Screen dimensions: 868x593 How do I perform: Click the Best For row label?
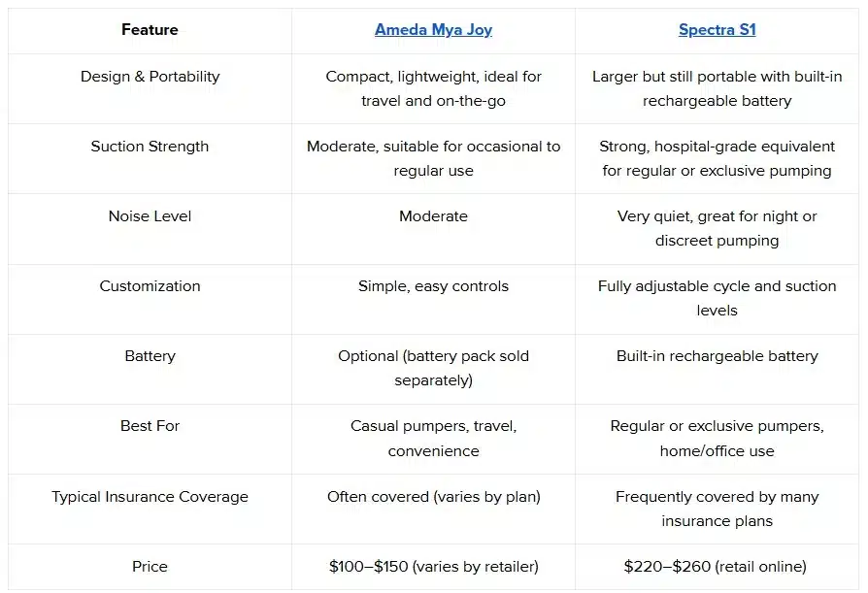coord(150,426)
